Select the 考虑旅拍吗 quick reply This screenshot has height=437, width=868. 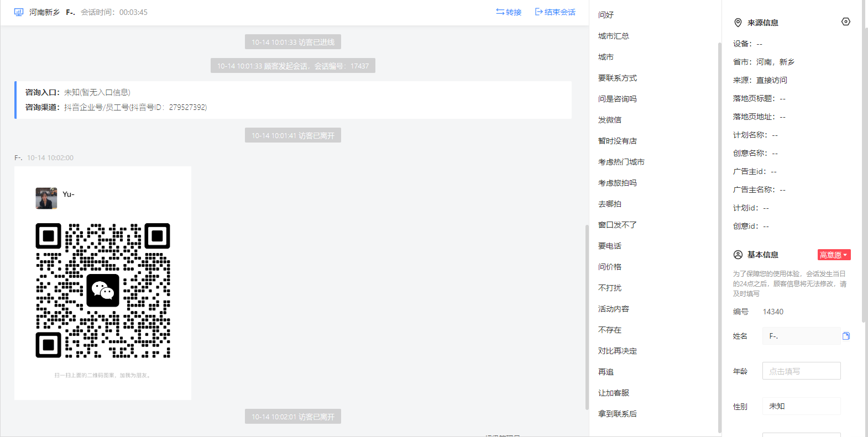[x=618, y=183]
